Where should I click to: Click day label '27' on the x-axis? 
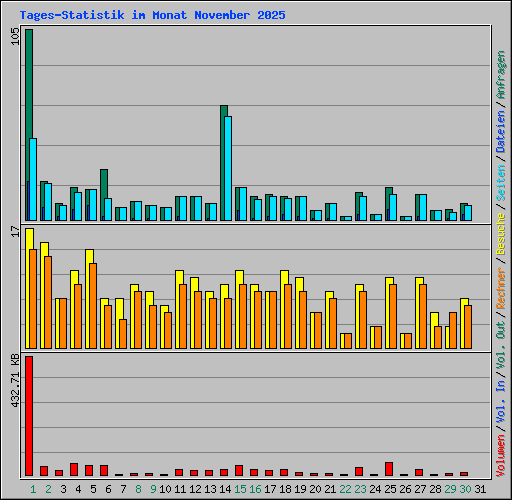coord(420,489)
